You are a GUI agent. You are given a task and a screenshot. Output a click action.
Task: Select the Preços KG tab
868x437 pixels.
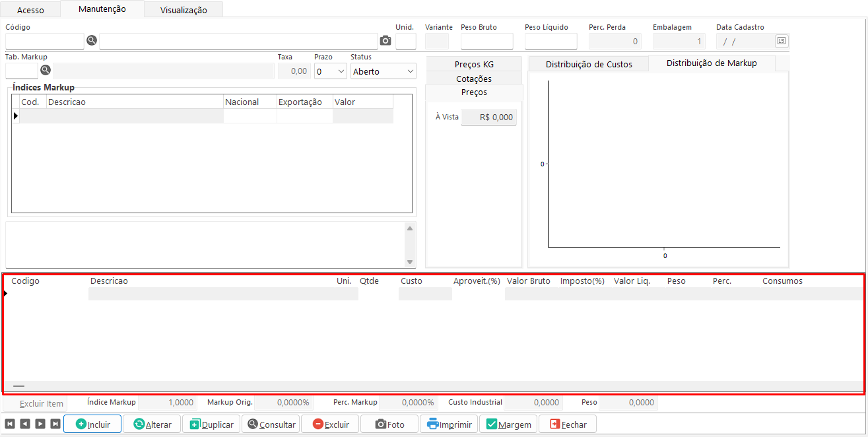pyautogui.click(x=474, y=64)
